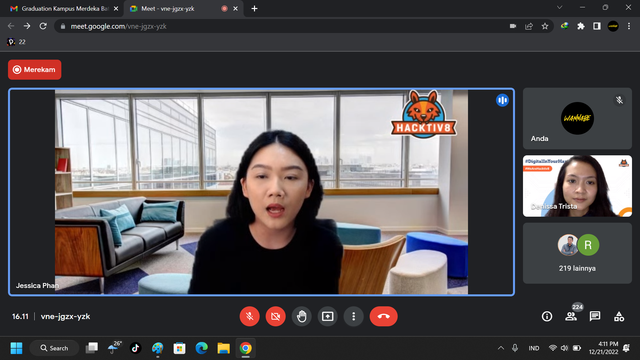Image resolution: width=640 pixels, height=360 pixels.
Task: Open the tab search dropdown arrow
Action: click(560, 8)
